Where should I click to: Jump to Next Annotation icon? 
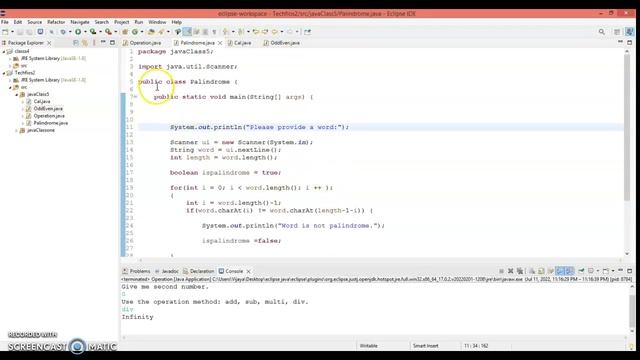coord(225,32)
